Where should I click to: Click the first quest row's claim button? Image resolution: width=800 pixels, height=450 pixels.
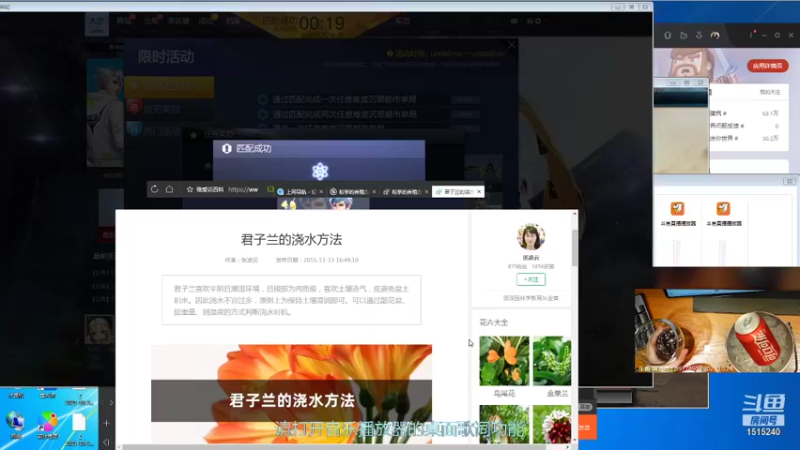465,100
